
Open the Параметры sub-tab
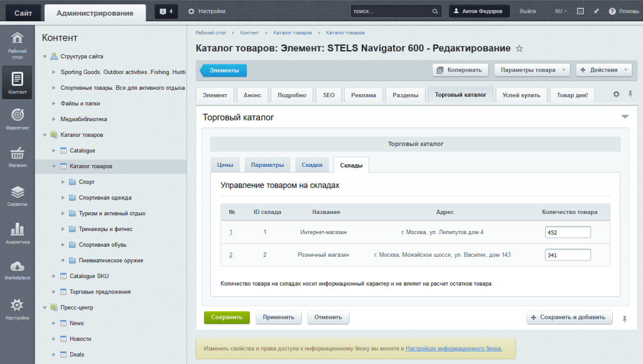pos(267,165)
